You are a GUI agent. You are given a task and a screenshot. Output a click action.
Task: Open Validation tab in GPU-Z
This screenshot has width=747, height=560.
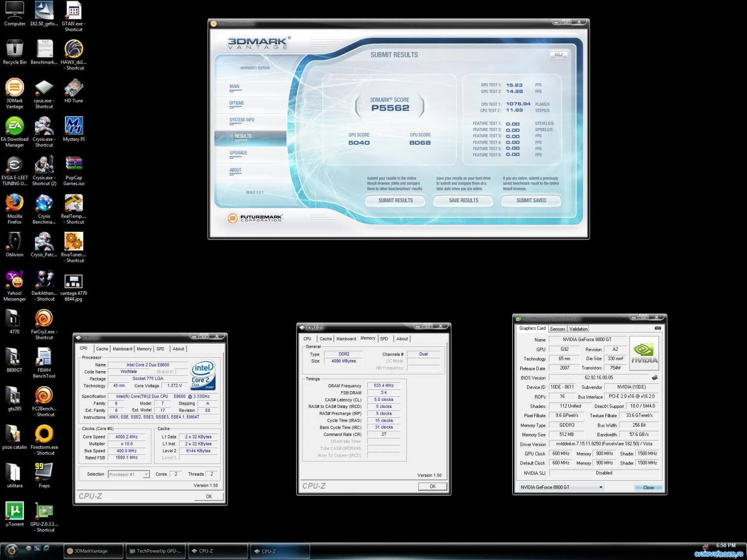tap(578, 329)
